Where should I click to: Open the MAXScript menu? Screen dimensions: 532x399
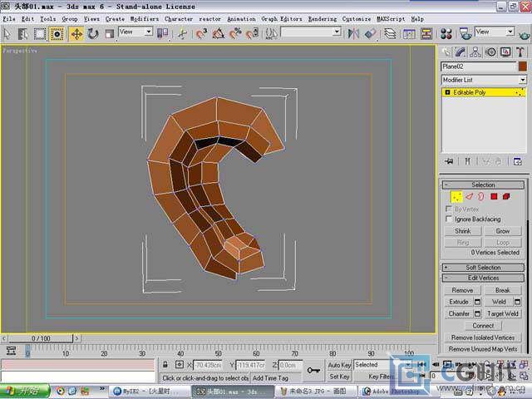391,19
